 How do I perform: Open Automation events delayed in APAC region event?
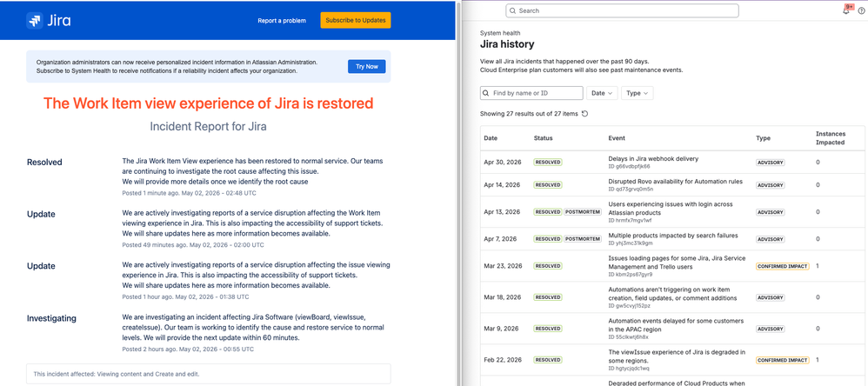click(676, 324)
